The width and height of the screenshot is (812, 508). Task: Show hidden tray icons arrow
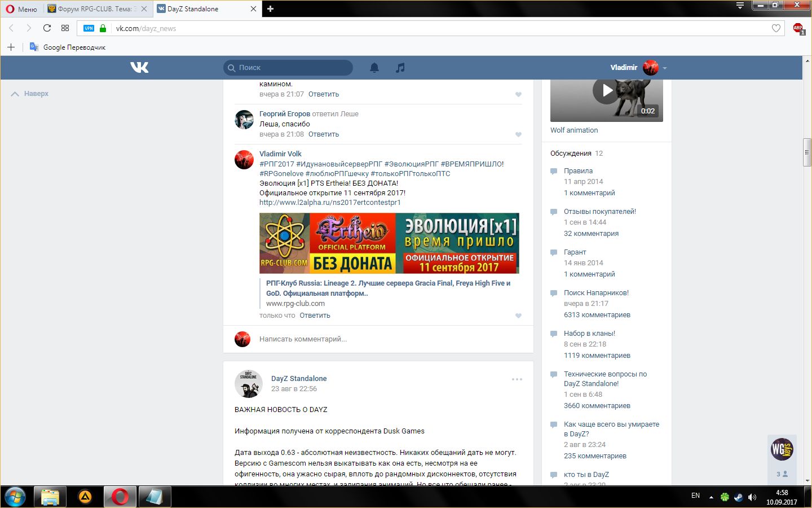pos(711,497)
